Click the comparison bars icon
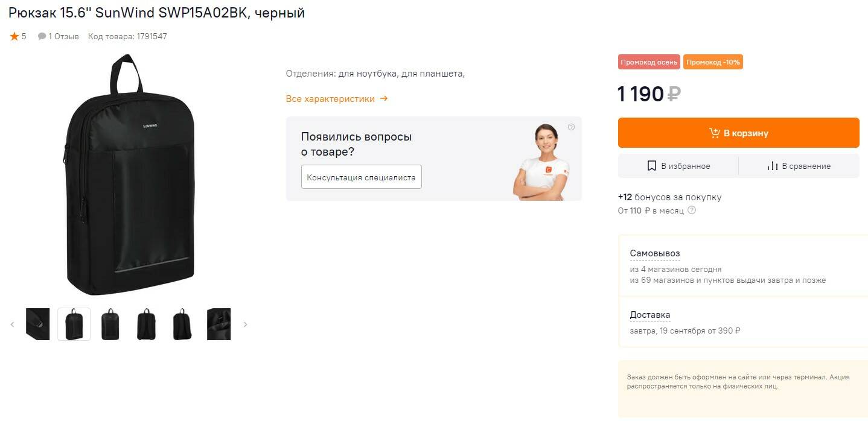This screenshot has height=421, width=868. (x=772, y=166)
